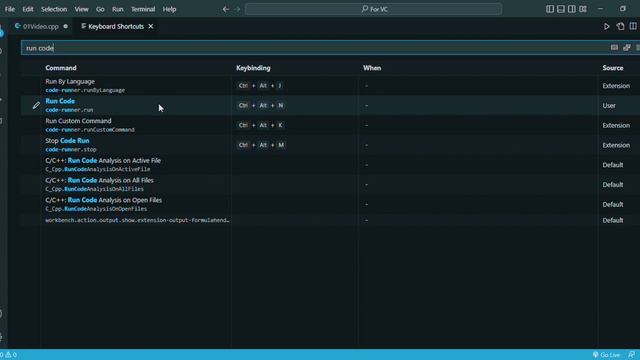This screenshot has height=360, width=640.
Task: Click the Ctrl+Alt+M keybinding
Action: pyautogui.click(x=261, y=145)
